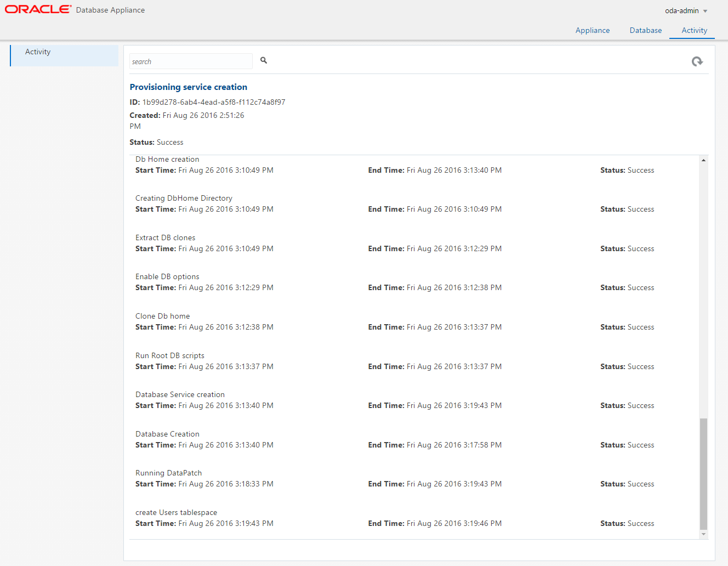The image size is (728, 566).
Task: Click the Created date Fri Aug 26 2016 2:51:26
Action: [x=203, y=115]
